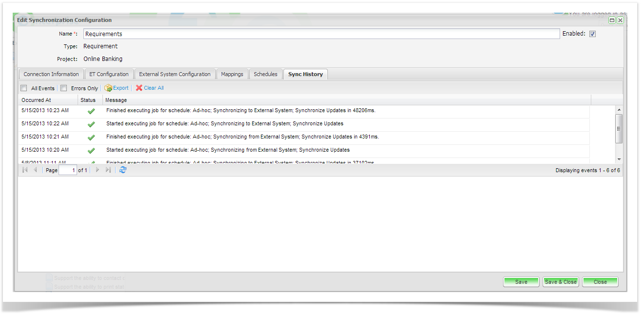Switch to Connection Information tab
The width and height of the screenshot is (644, 316).
pyautogui.click(x=51, y=74)
